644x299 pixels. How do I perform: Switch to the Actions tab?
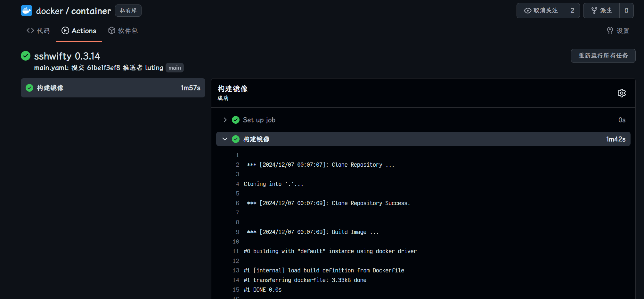coord(79,31)
